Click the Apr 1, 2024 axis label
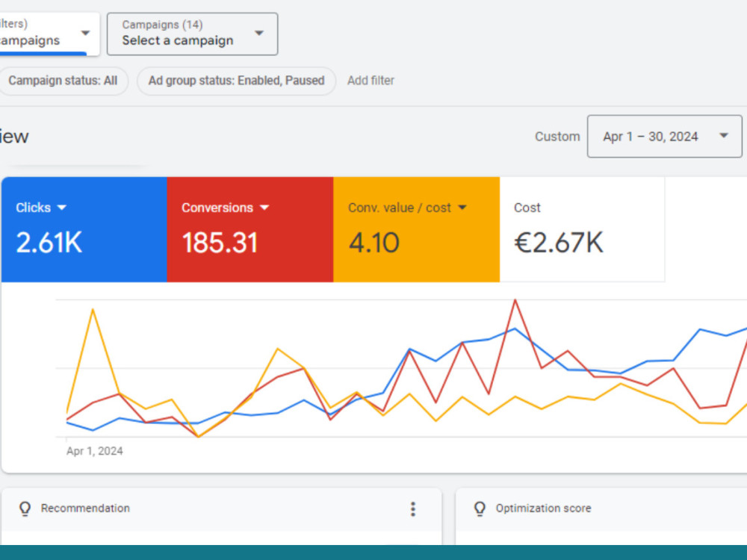747x560 pixels. (x=94, y=451)
